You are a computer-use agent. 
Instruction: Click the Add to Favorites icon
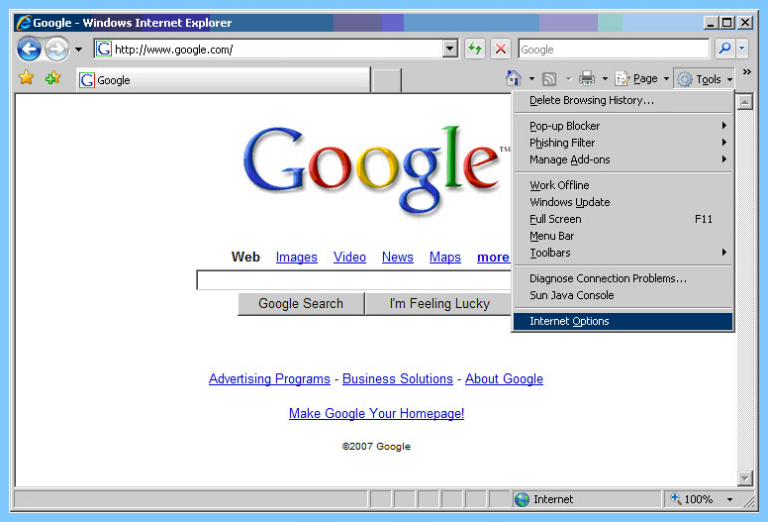click(53, 79)
